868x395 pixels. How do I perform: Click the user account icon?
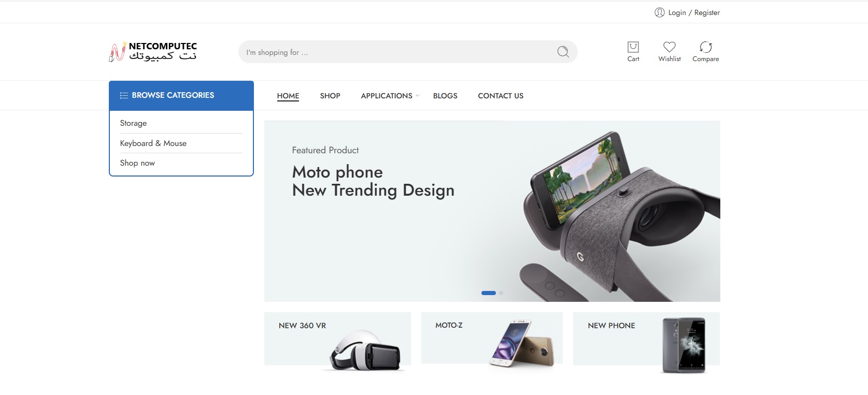click(x=659, y=12)
